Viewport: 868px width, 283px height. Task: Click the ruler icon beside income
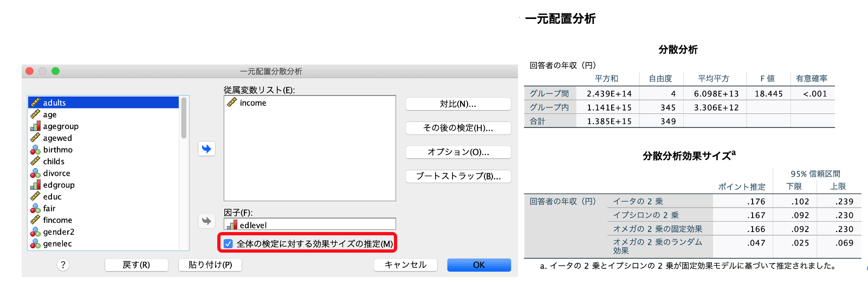[x=232, y=102]
